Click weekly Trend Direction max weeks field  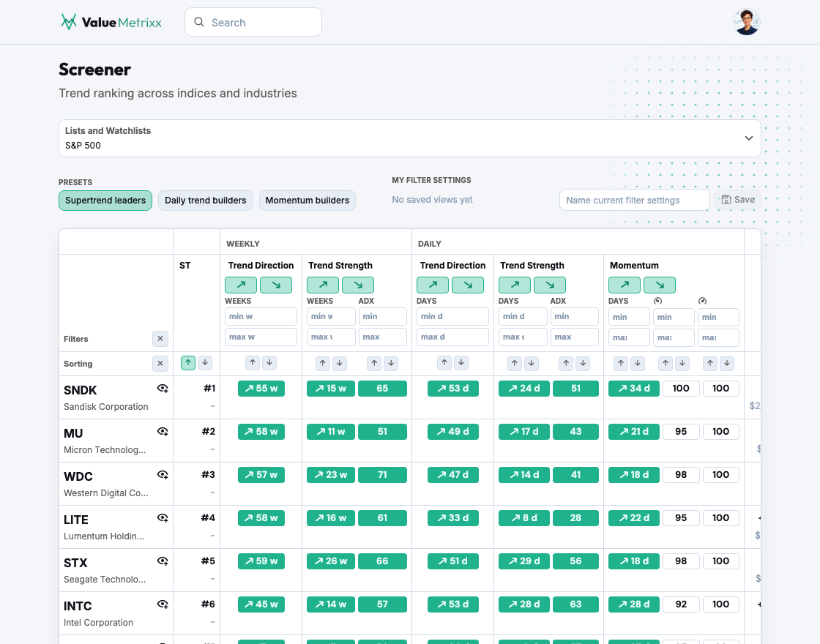coord(261,337)
